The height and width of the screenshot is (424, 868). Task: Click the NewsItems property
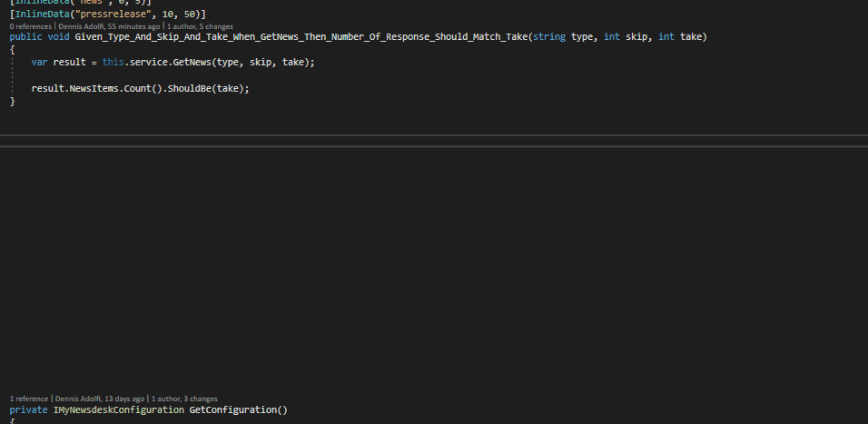tap(94, 89)
